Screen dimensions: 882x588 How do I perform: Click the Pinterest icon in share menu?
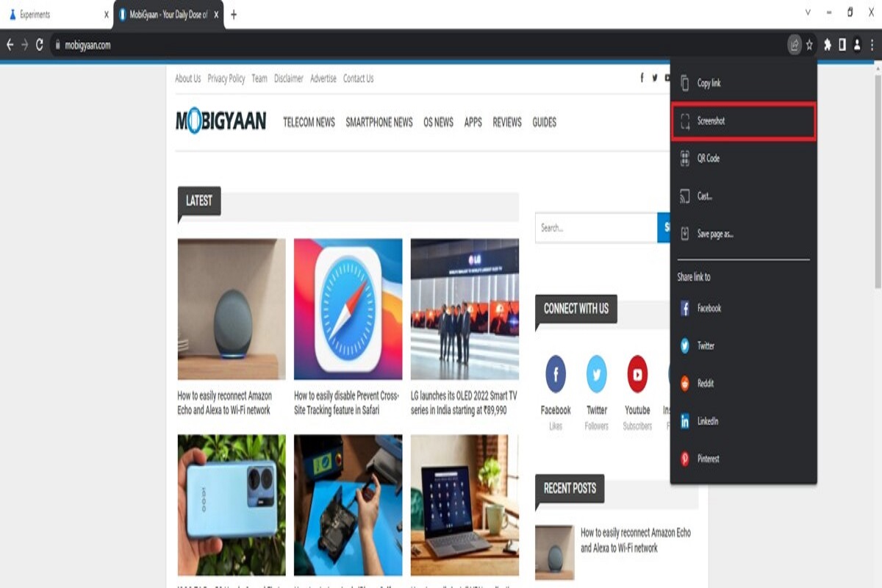685,459
